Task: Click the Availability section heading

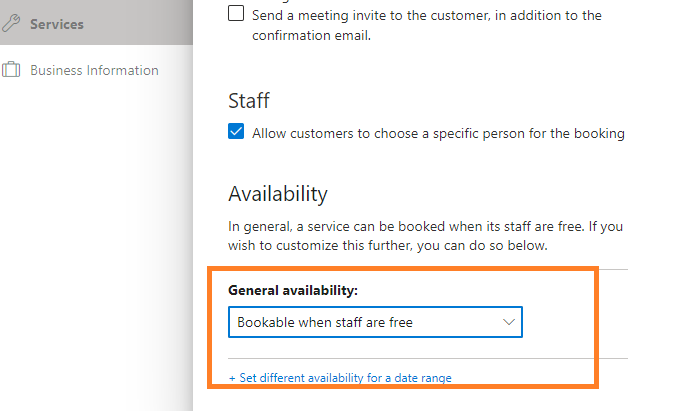Action: click(x=278, y=193)
